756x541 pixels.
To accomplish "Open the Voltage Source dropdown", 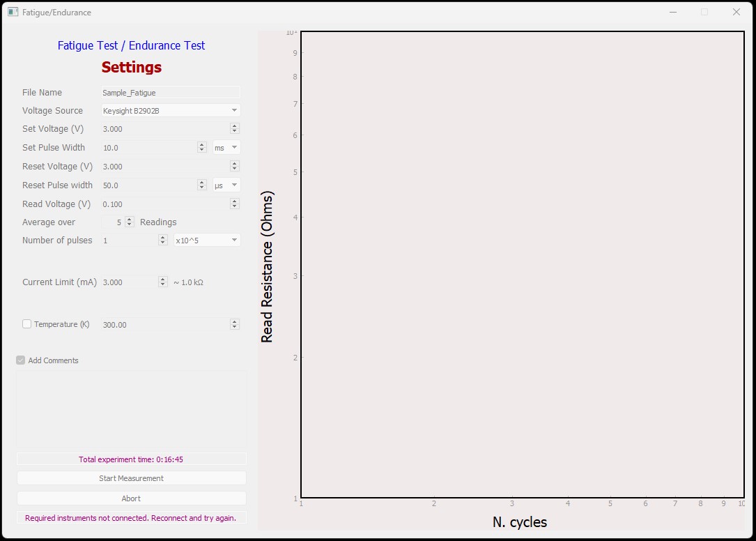I will click(x=171, y=111).
